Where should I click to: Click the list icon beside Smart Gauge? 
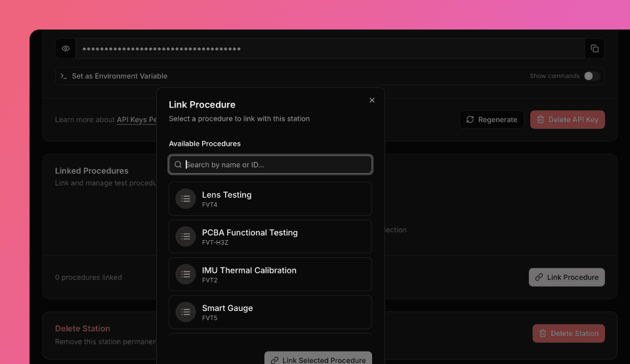click(x=186, y=312)
